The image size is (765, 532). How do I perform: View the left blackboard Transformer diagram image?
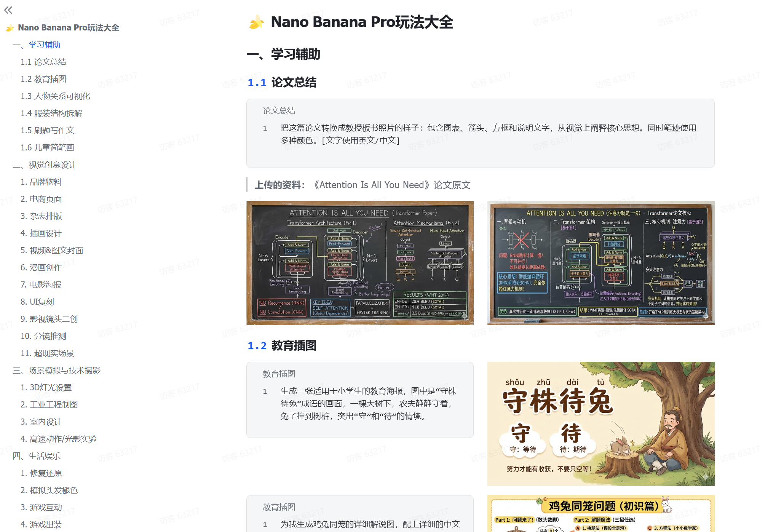click(360, 263)
